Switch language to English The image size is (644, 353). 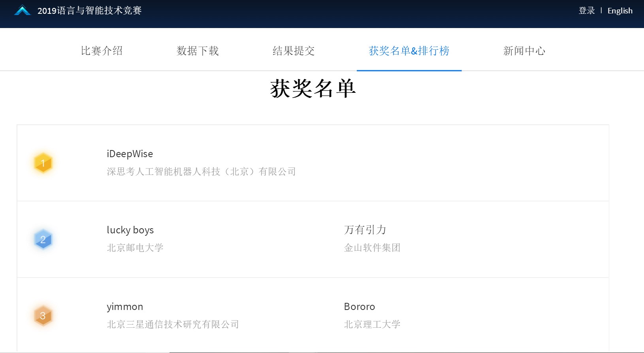pos(620,11)
